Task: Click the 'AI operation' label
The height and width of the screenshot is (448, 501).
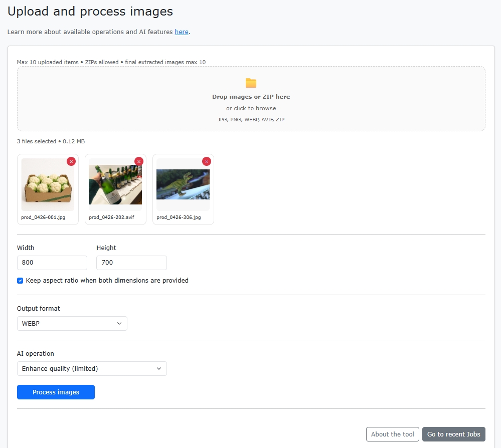Action: tap(36, 353)
